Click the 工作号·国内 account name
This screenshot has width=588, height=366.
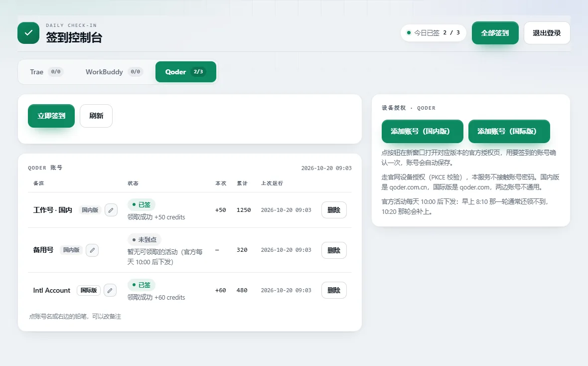coord(52,210)
